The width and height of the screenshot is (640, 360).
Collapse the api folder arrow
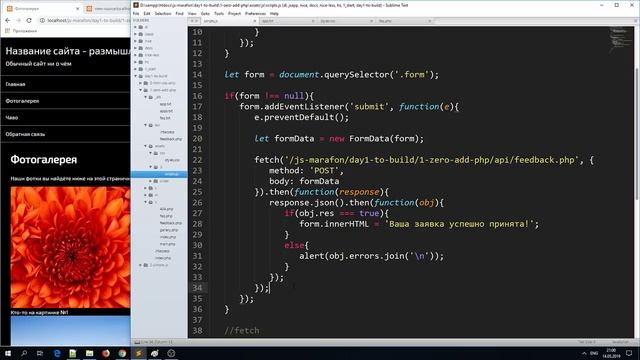coord(146,125)
